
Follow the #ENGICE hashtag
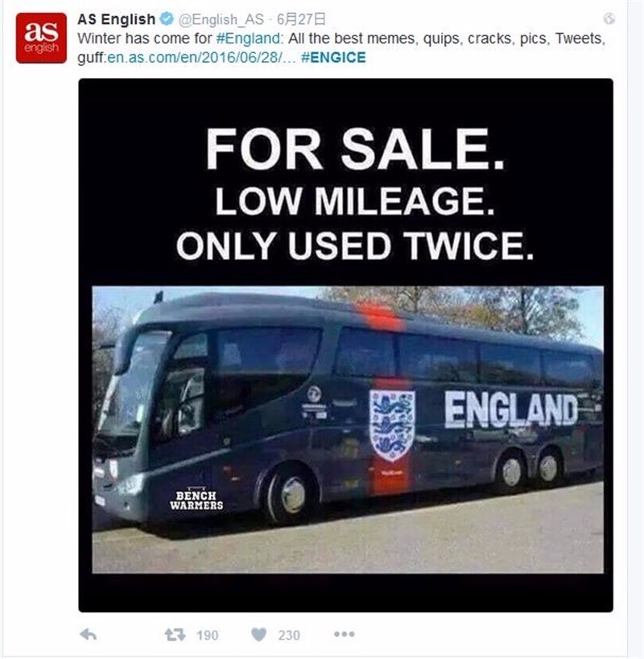pos(333,58)
